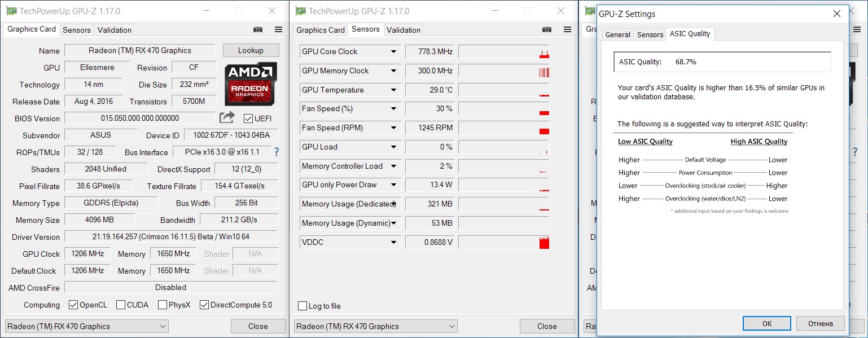Image resolution: width=868 pixels, height=338 pixels.
Task: Click the Bus Interface question mark icon
Action: point(277,152)
